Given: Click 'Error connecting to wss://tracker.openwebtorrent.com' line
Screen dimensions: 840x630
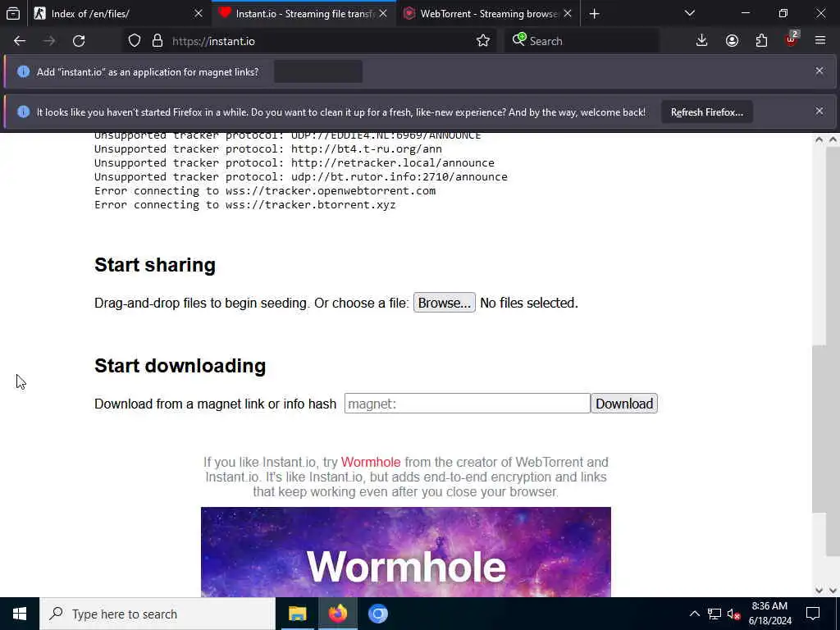Looking at the screenshot, I should [x=265, y=190].
